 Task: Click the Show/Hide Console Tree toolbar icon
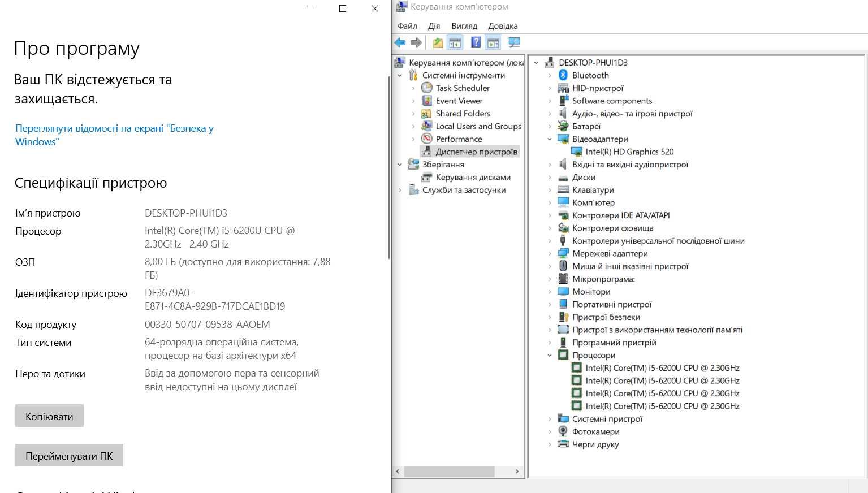[x=455, y=42]
